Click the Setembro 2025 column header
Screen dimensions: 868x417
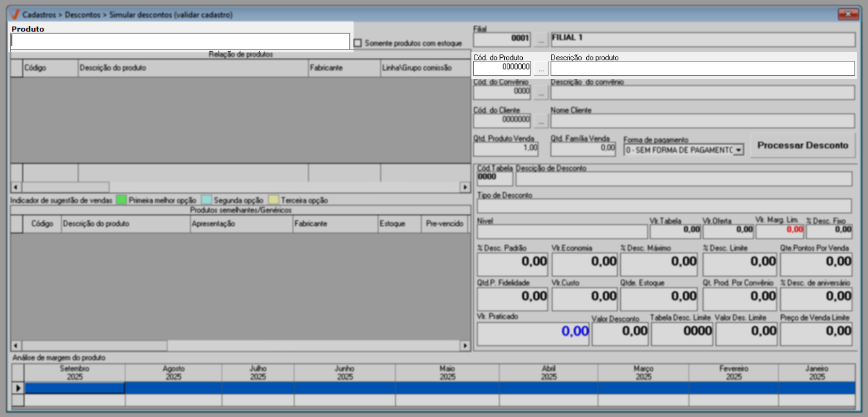pyautogui.click(x=75, y=373)
